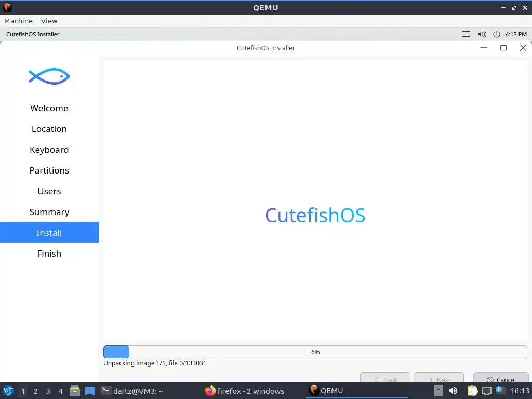Select the Finish step in sidebar
This screenshot has width=532, height=399.
click(49, 254)
